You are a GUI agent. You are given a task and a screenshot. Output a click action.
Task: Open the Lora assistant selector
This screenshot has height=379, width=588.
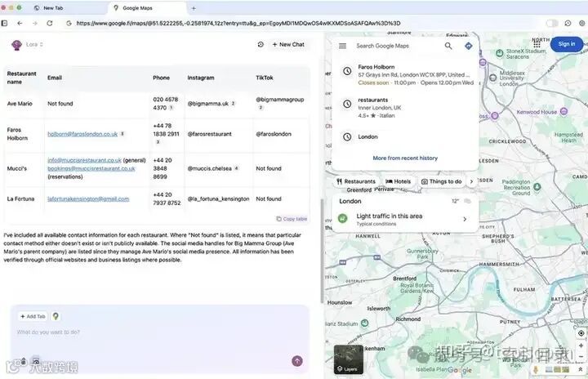(x=34, y=44)
